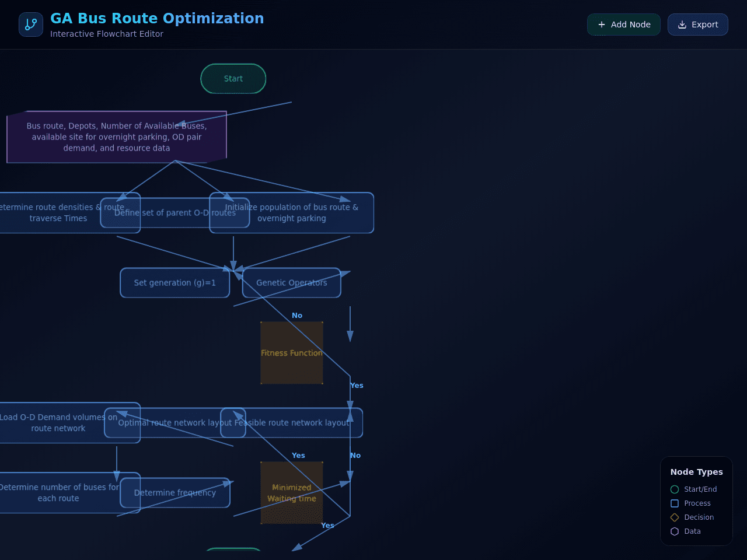Click the No label above Fitness Function

297,316
